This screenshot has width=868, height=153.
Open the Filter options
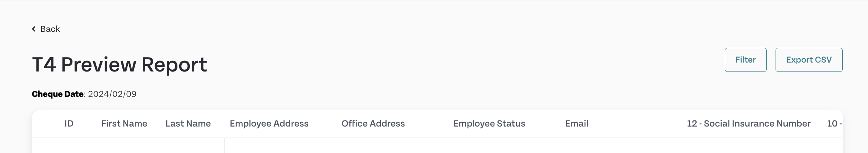[x=745, y=60]
